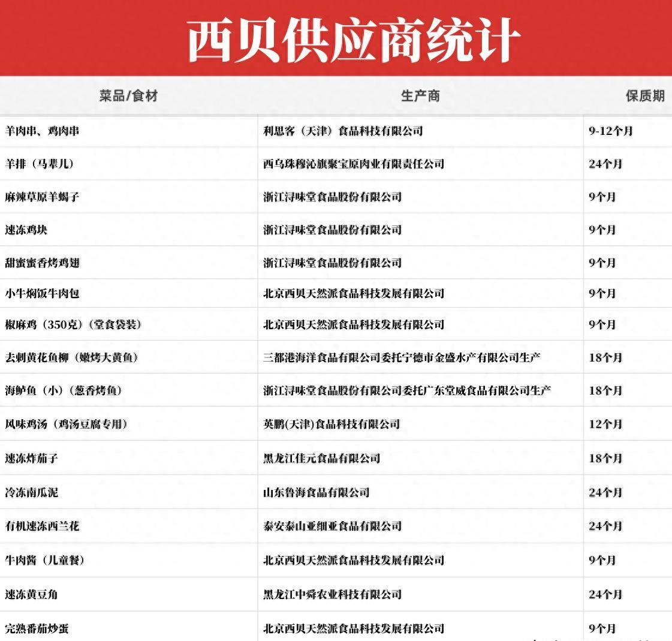This screenshot has height=641, width=672.
Task: Click manufacturer 山东鲁海食品有限公司
Action: pyautogui.click(x=317, y=492)
